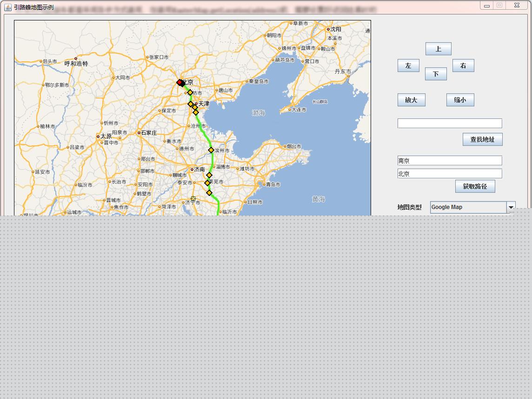This screenshot has width=532, height=399.
Task: Pan the map down with 下 button
Action: tap(436, 74)
